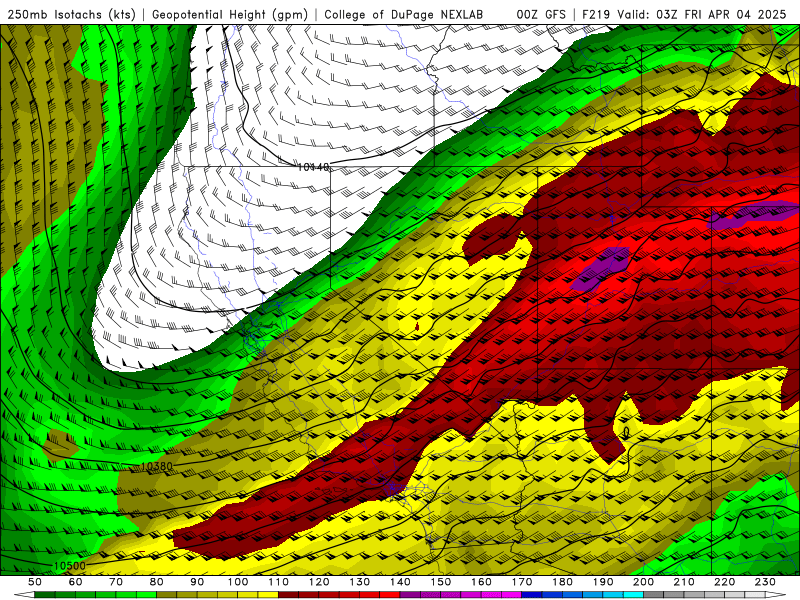Click the 120 value on the color scale
The image size is (800, 600).
pyautogui.click(x=319, y=582)
